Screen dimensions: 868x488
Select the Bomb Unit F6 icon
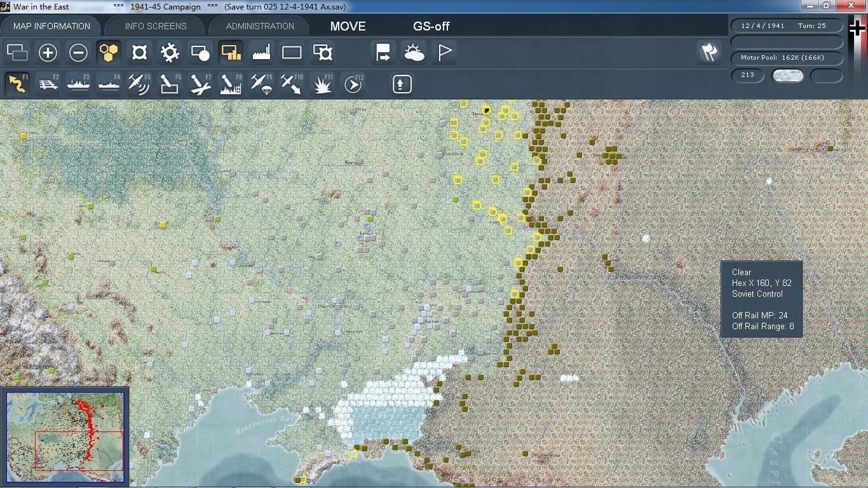pyautogui.click(x=170, y=84)
